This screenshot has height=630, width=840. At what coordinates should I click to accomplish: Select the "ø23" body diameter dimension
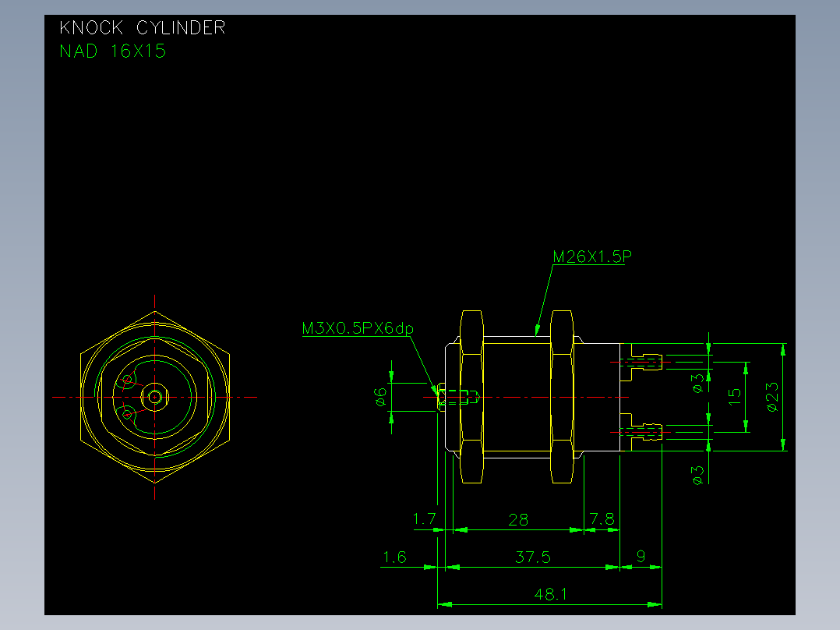pos(772,397)
